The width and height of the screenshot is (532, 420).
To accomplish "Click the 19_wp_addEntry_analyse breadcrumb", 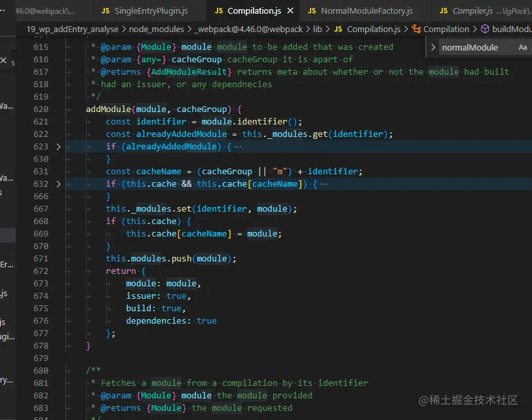I will click(72, 29).
